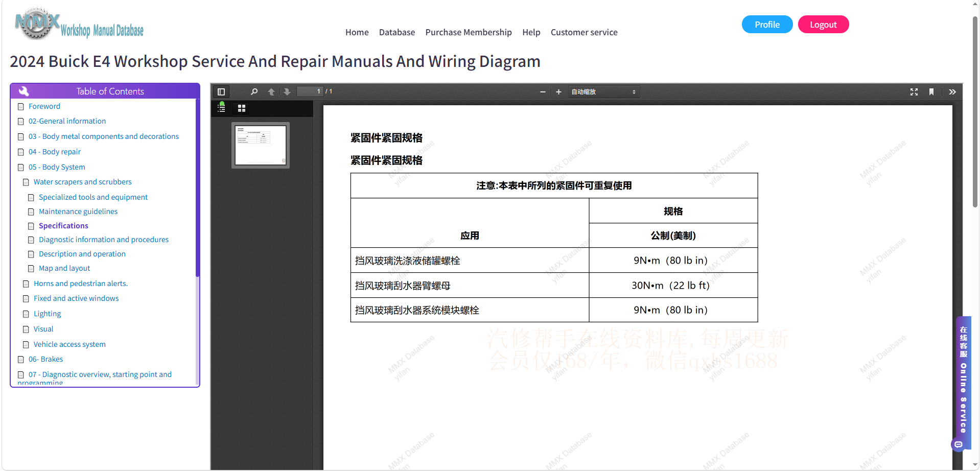Click the page number input field
This screenshot has width=980, height=471.
[x=310, y=91]
